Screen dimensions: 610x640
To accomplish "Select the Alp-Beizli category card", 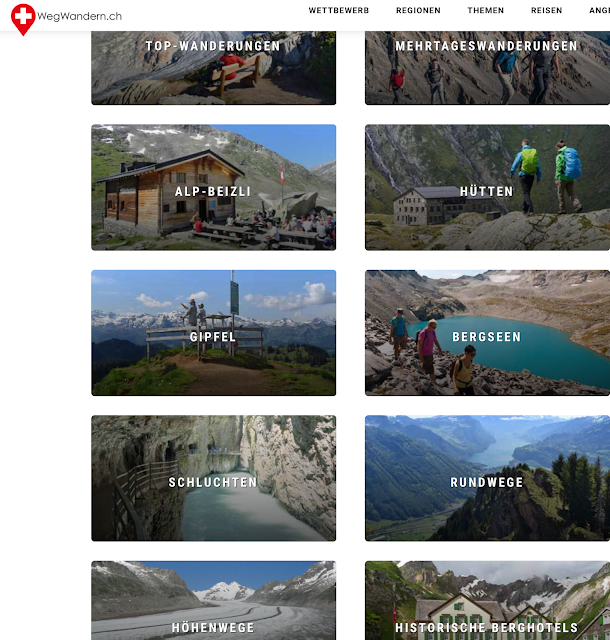I will (x=214, y=187).
